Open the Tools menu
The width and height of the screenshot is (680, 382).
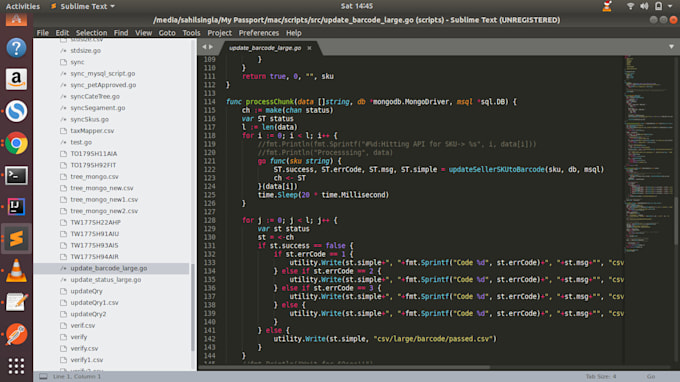[x=191, y=33]
